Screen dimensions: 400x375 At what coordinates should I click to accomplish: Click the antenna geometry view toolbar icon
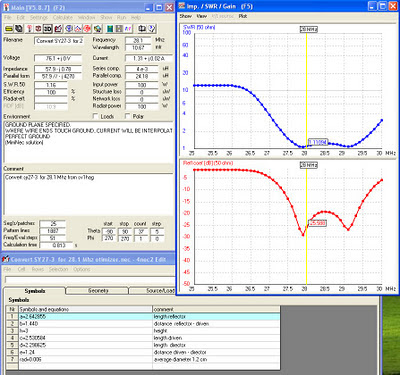tap(29, 29)
